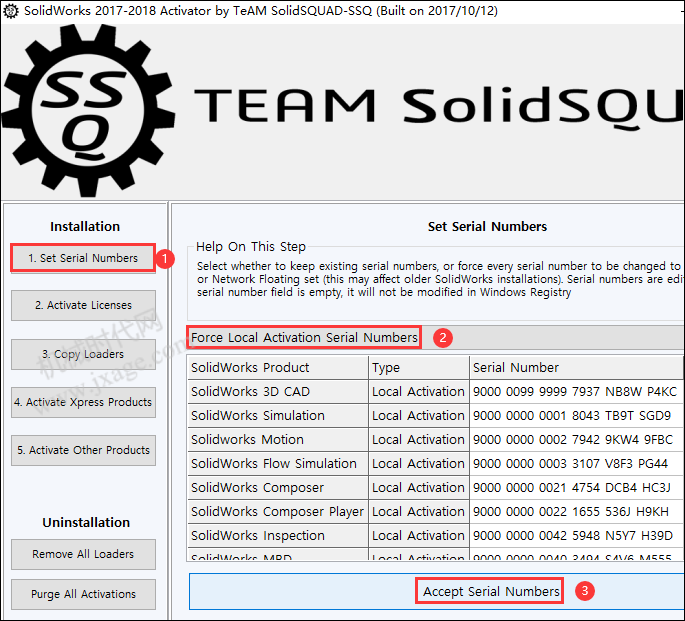Edit serial number ending in 9KW4 9FBC
685x621 pixels.
click(577, 440)
